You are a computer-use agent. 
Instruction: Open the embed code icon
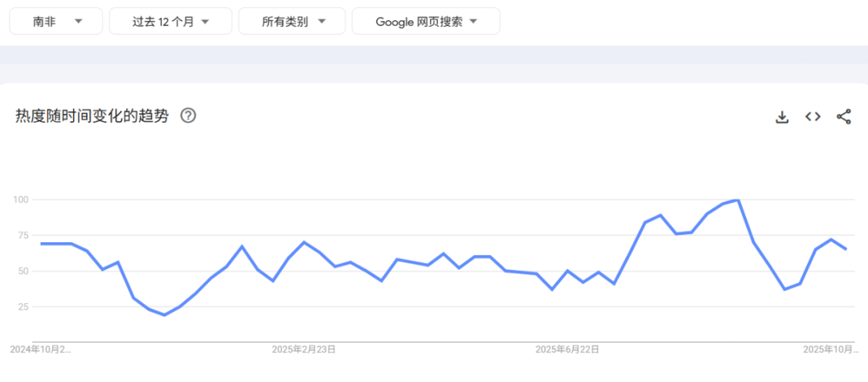coord(813,117)
